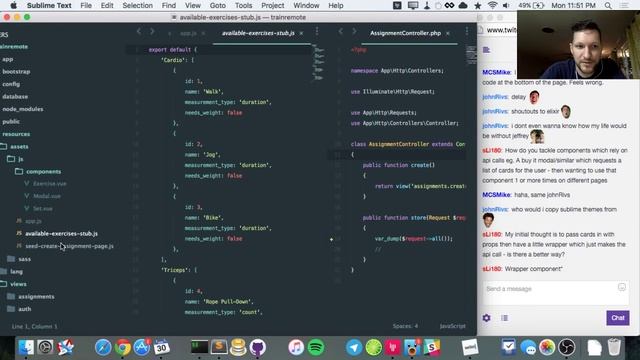Click the left editor's minimap
Image resolution: width=640 pixels, height=360 pixels.
[x=318, y=63]
